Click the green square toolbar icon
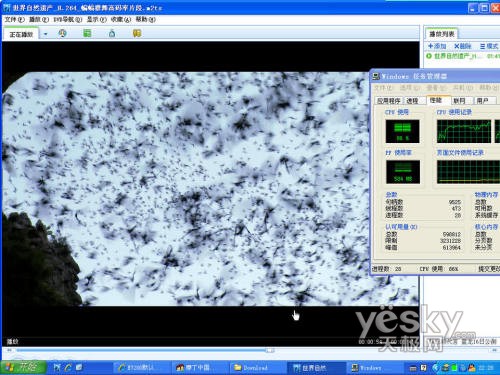Viewport: 500px width, 375px height. click(87, 33)
